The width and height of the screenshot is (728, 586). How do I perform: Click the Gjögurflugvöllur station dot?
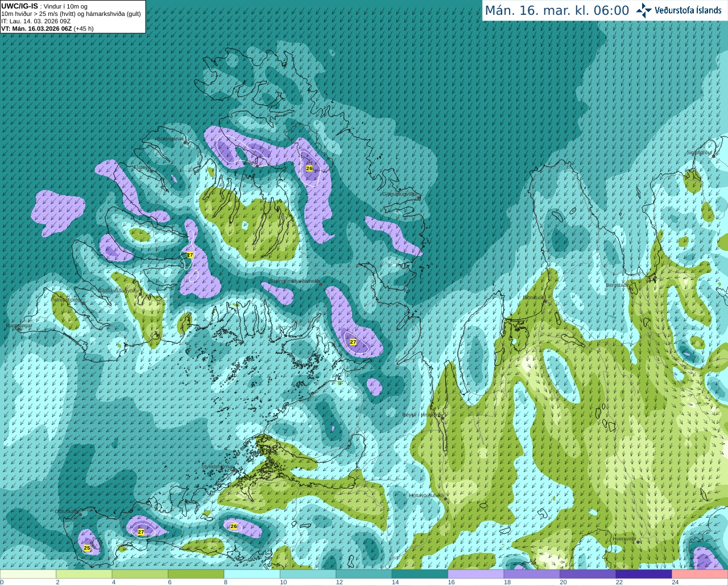[x=418, y=198]
